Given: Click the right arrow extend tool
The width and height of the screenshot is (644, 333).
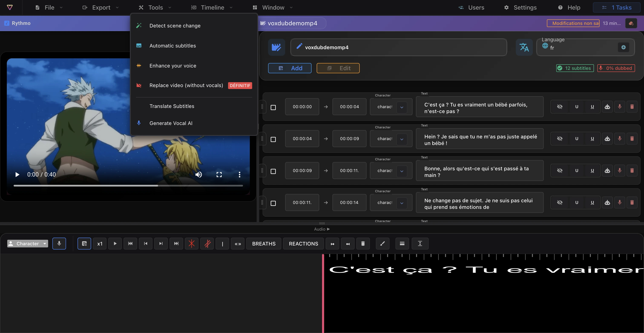Looking at the screenshot, I should click(x=332, y=244).
